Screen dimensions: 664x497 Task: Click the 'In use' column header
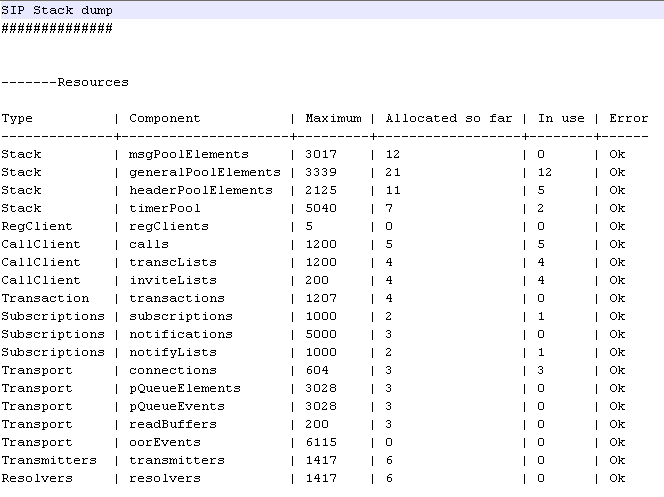pos(561,118)
